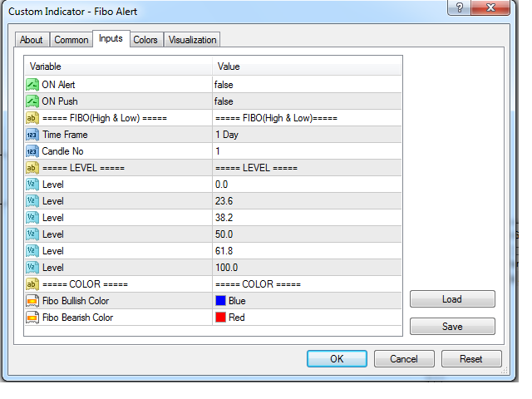This screenshot has height=399, width=532.
Task: Click the icon beside Level 0.0
Action: coord(32,185)
